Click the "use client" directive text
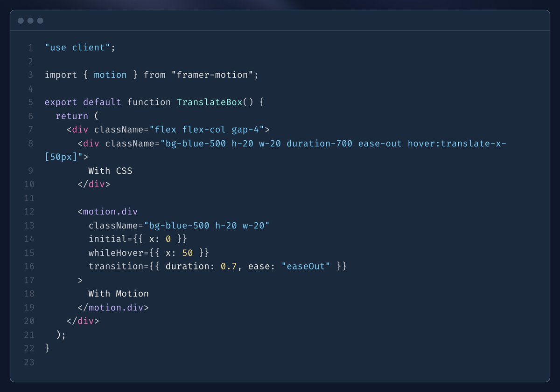 click(x=77, y=48)
